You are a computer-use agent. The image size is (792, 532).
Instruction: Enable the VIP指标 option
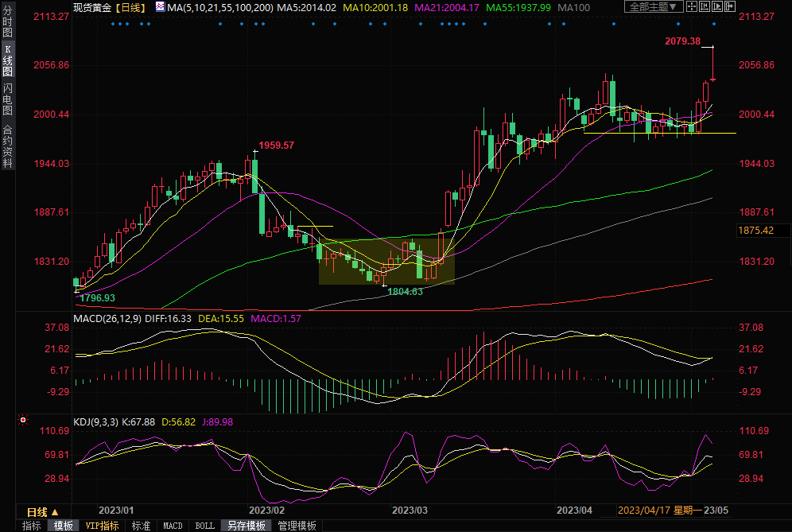(x=102, y=526)
